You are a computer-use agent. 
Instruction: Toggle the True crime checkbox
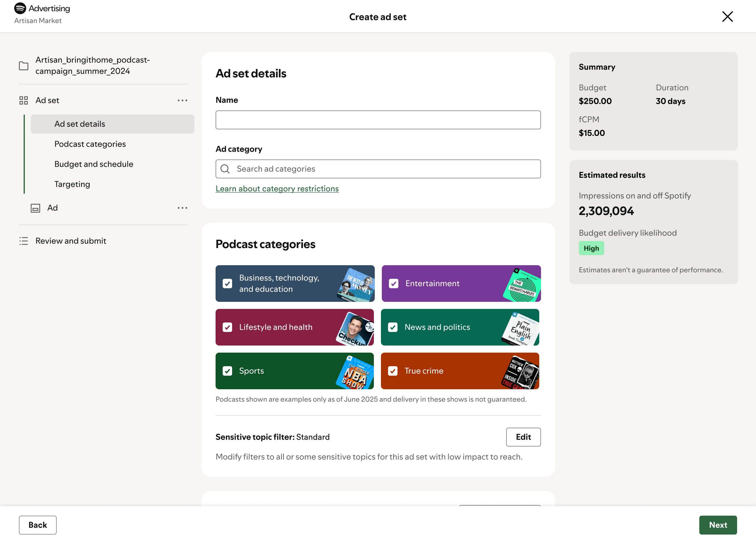[x=393, y=371]
